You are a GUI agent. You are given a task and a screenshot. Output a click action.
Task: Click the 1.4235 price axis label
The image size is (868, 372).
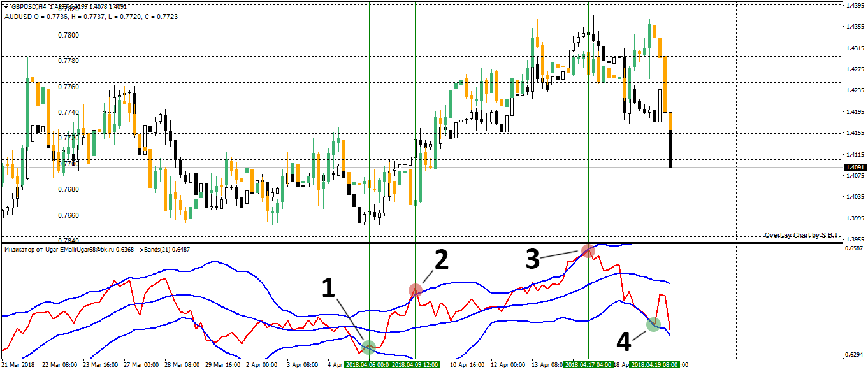[854, 90]
